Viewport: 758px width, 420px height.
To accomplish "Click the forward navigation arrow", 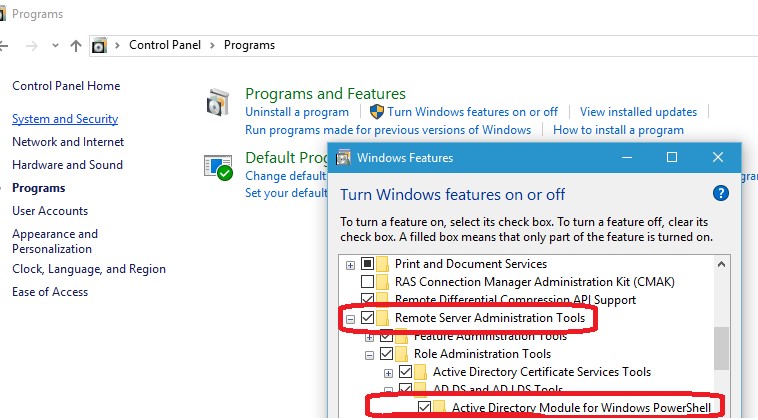I will click(x=31, y=46).
